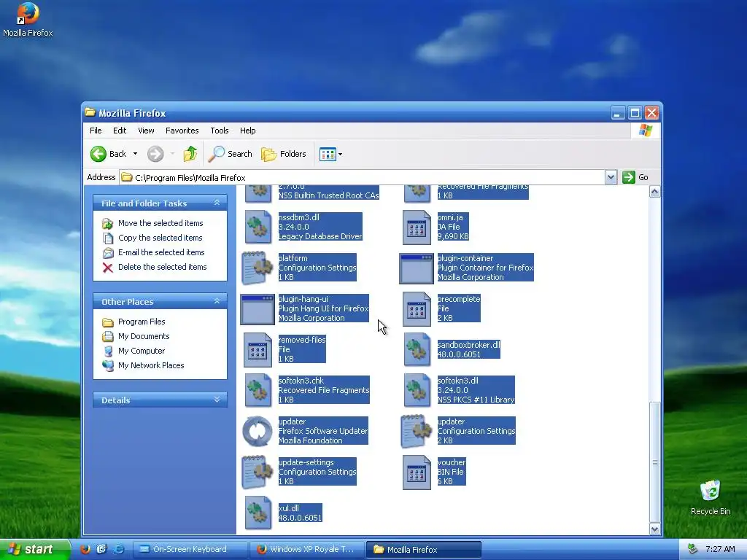Select the precomplete file icon
The width and height of the screenshot is (747, 560).
pos(417,309)
